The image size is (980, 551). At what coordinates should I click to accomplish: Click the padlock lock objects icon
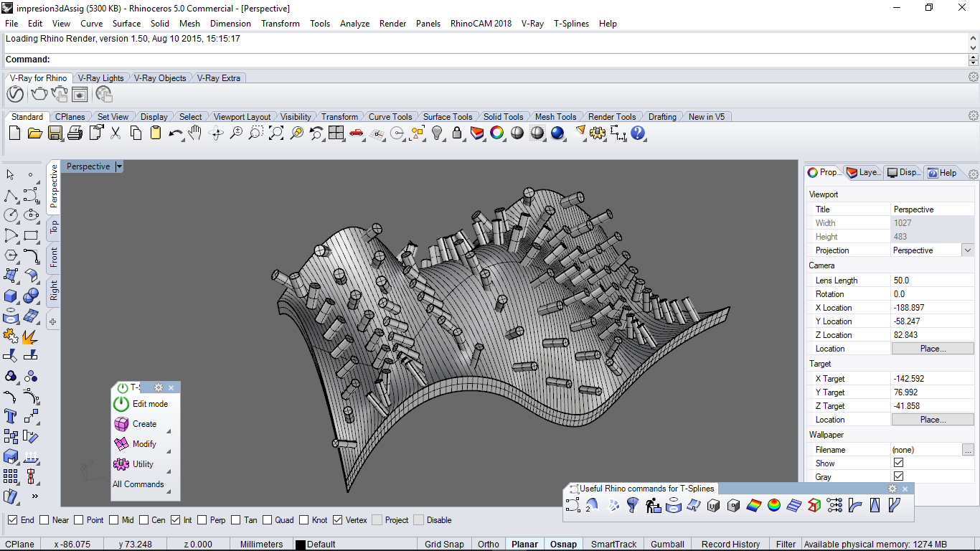coord(456,133)
